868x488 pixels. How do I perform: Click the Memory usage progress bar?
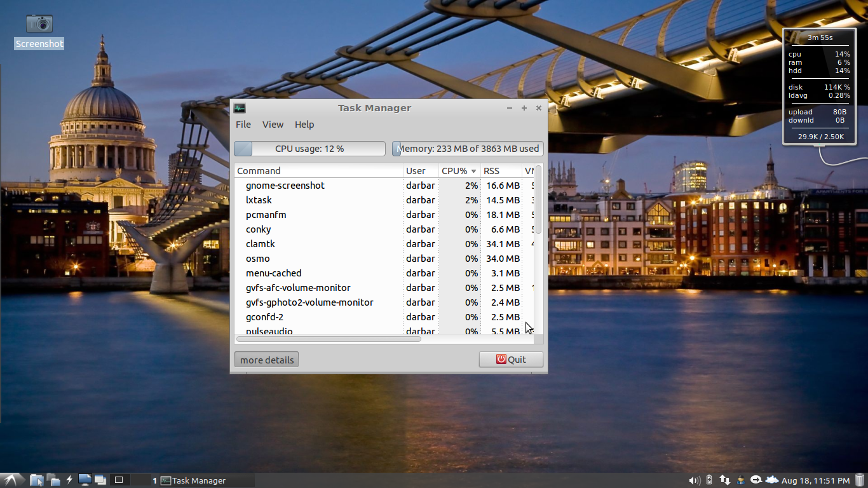pyautogui.click(x=467, y=148)
